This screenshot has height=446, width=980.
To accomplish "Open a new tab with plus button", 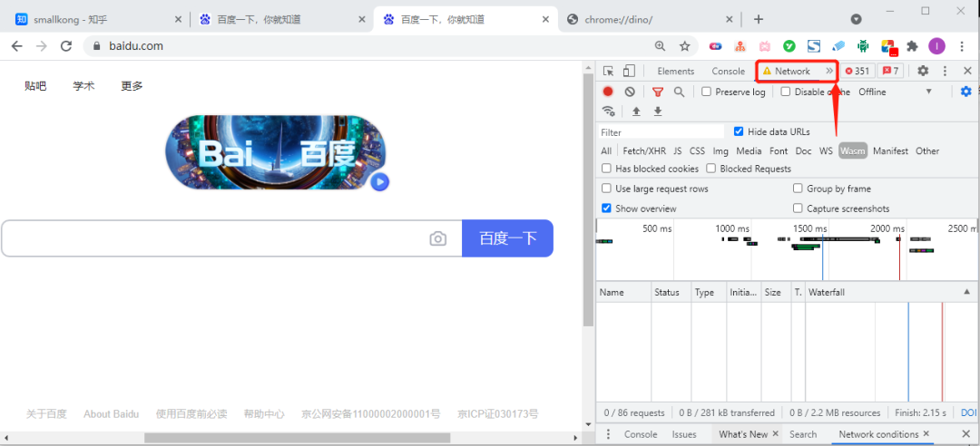I will click(x=758, y=19).
